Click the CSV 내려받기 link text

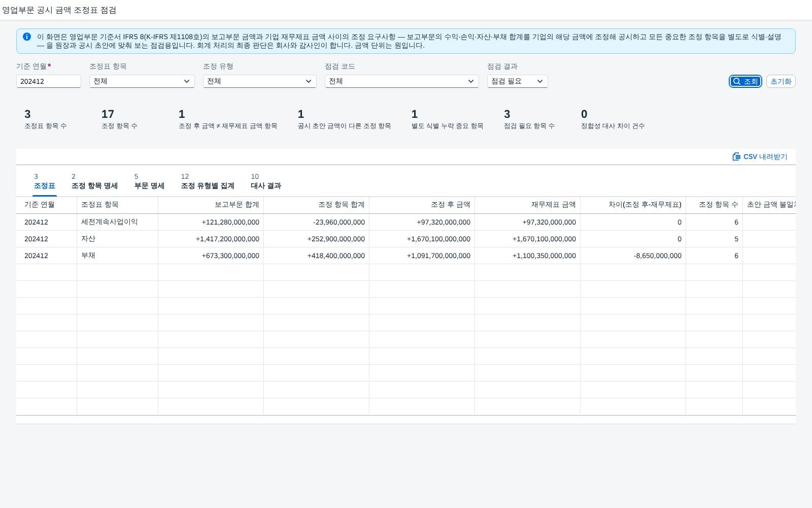pos(765,156)
